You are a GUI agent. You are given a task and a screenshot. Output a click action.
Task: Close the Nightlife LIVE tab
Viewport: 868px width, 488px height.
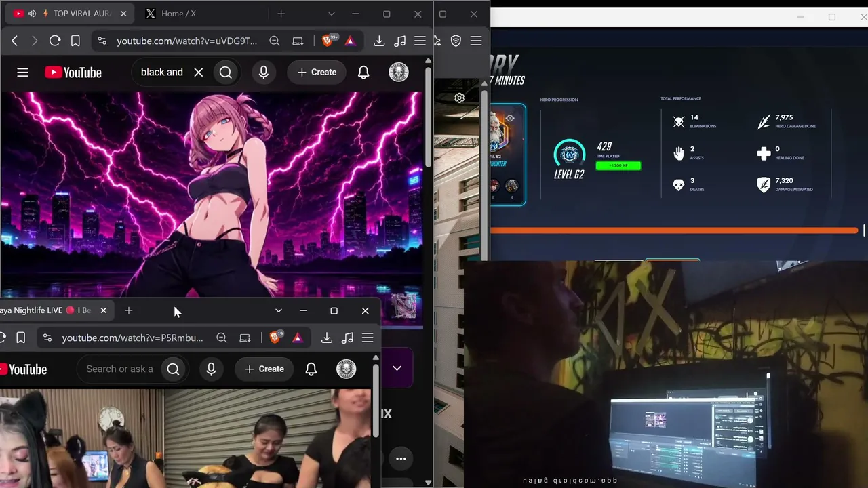pos(103,310)
